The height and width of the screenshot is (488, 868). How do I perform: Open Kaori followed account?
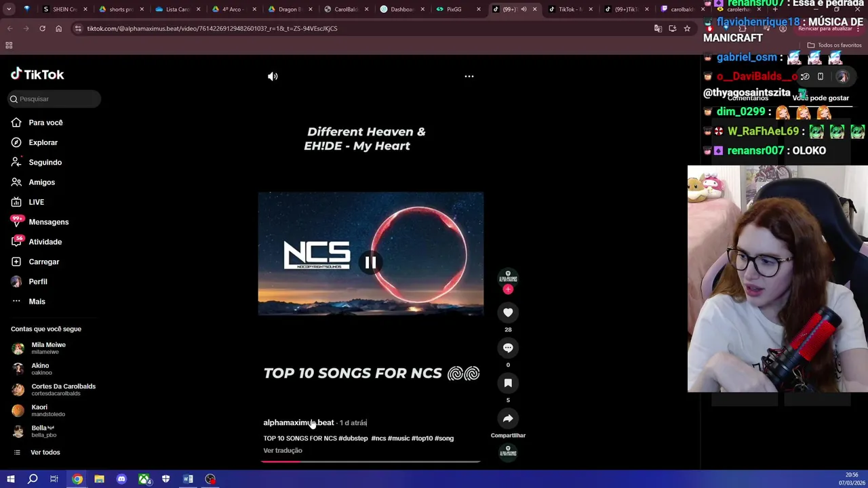click(x=47, y=410)
